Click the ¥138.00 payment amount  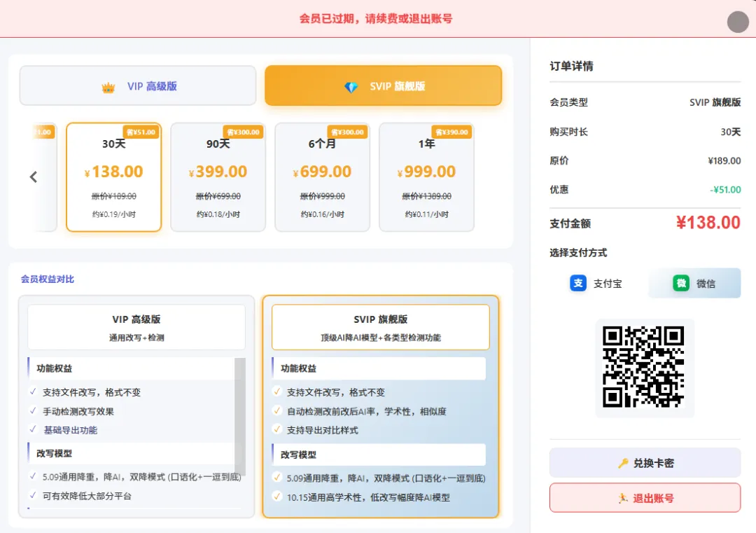708,222
